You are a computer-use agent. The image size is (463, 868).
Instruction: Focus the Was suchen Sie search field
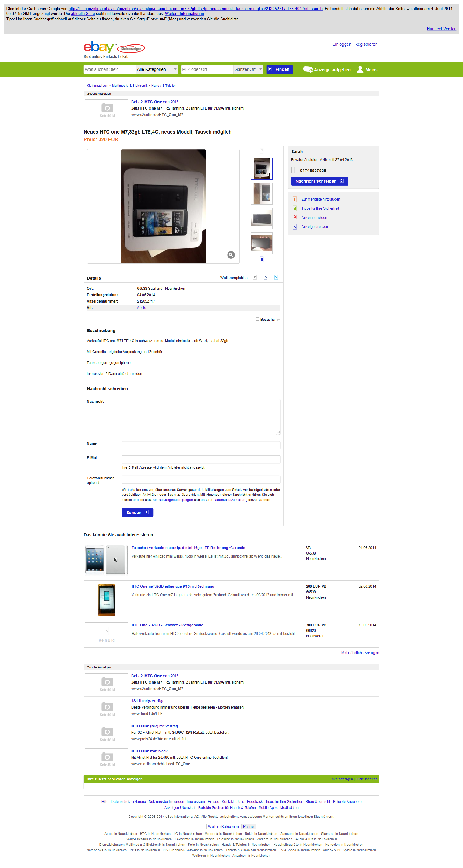[x=110, y=69]
